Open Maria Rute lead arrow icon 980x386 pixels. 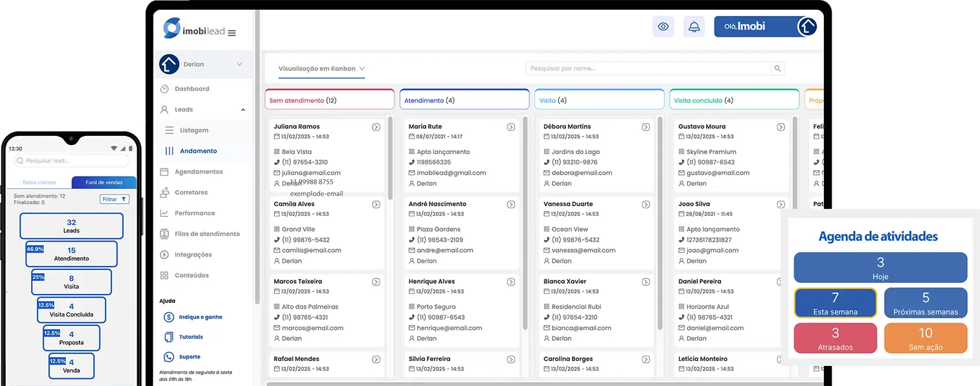tap(511, 127)
